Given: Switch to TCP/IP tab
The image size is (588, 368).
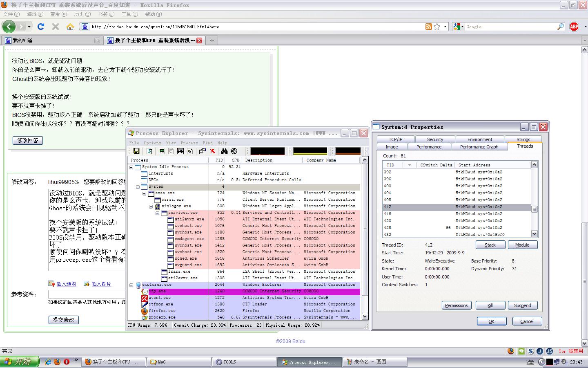Looking at the screenshot, I should point(395,139).
